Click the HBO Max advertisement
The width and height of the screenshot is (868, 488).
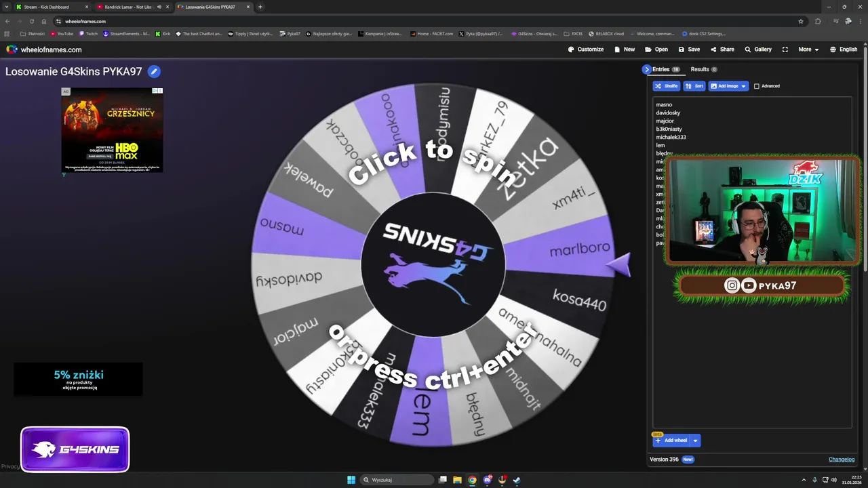click(112, 129)
